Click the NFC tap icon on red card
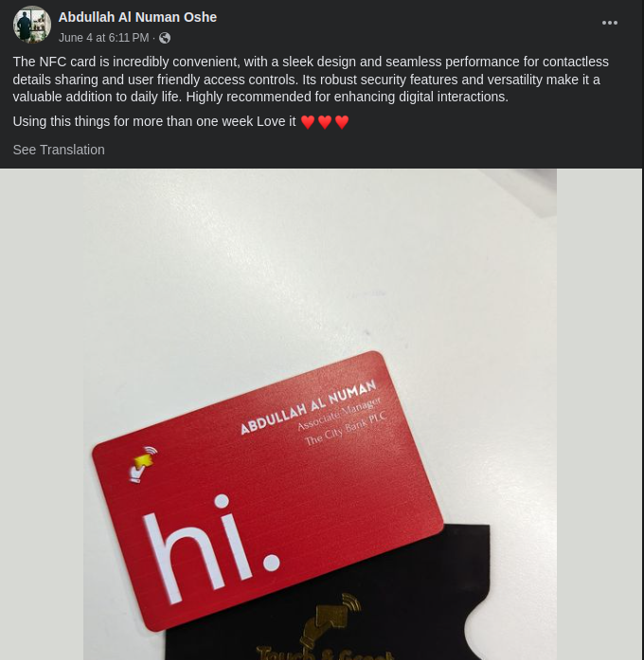 click(x=143, y=464)
